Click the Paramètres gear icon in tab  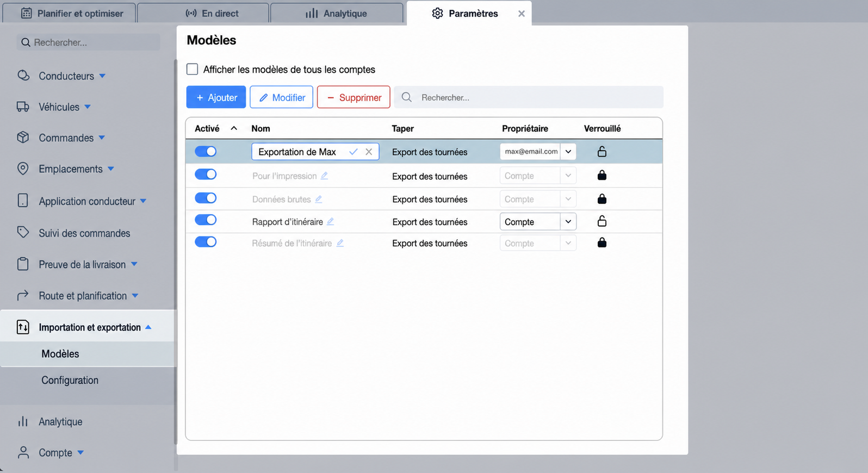coord(438,13)
